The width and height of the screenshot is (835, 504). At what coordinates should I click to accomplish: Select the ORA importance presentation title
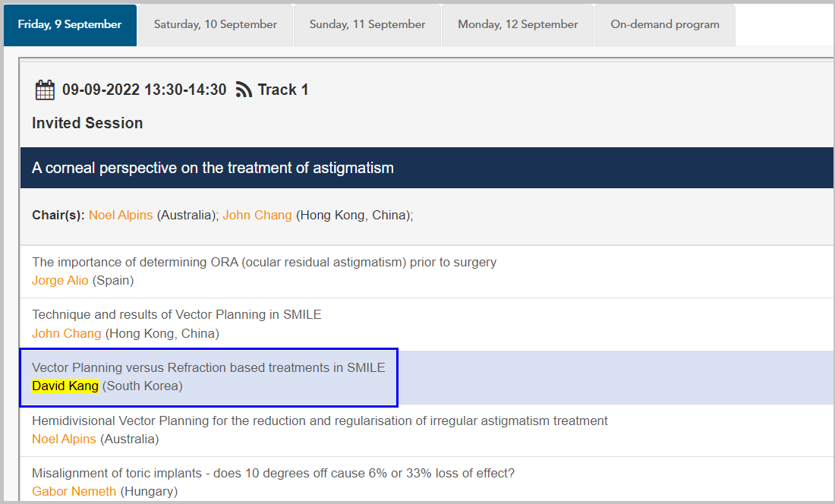264,263
